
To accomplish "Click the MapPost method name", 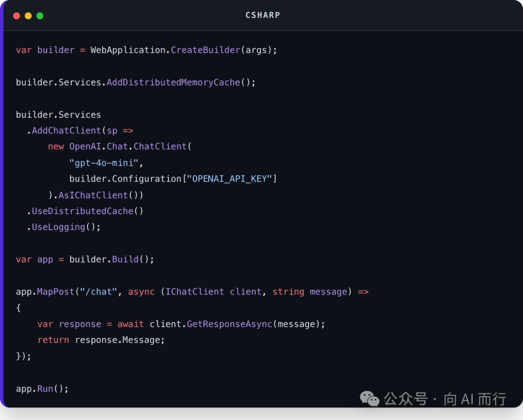I will 55,292.
